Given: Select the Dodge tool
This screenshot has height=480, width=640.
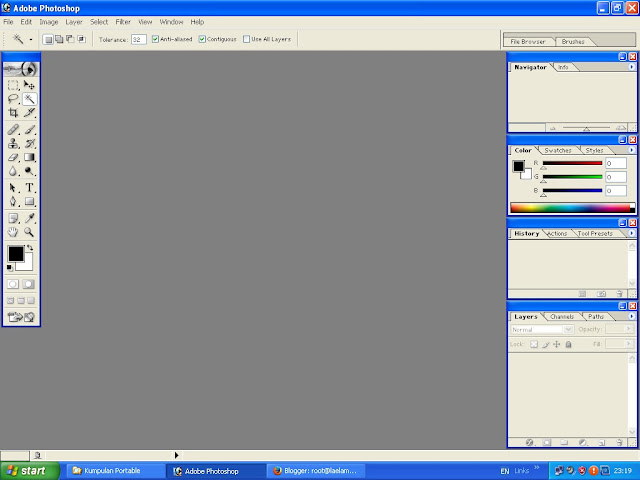Looking at the screenshot, I should pyautogui.click(x=29, y=171).
